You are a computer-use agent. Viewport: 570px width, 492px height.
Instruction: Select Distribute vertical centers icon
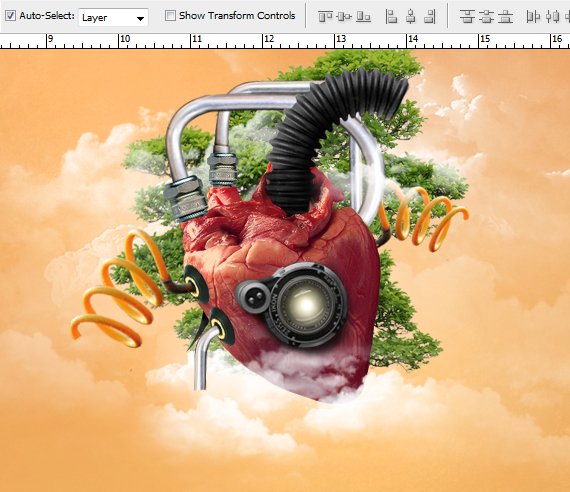[486, 17]
